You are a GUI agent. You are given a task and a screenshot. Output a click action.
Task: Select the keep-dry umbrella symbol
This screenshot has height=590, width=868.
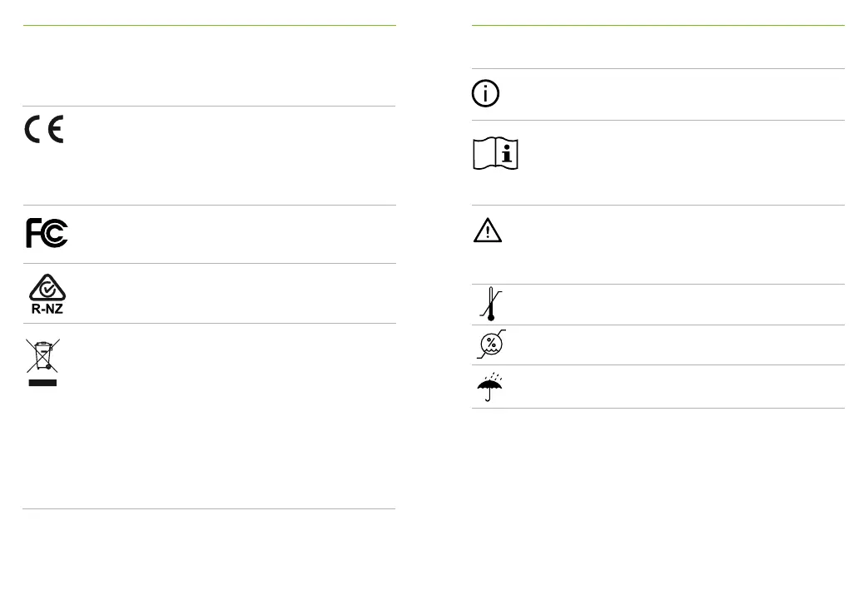490,387
